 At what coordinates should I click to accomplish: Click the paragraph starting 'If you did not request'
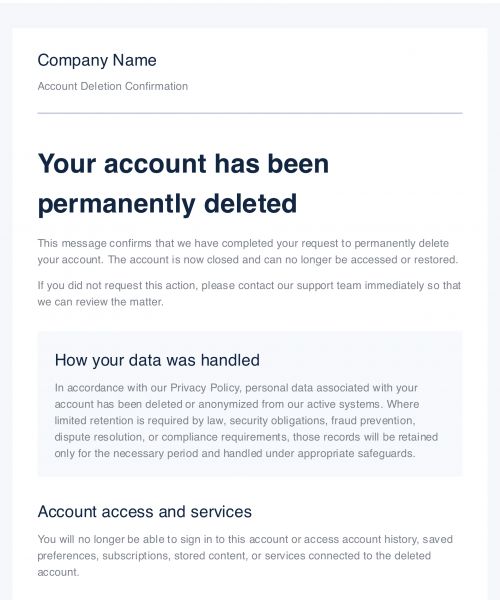click(x=249, y=293)
